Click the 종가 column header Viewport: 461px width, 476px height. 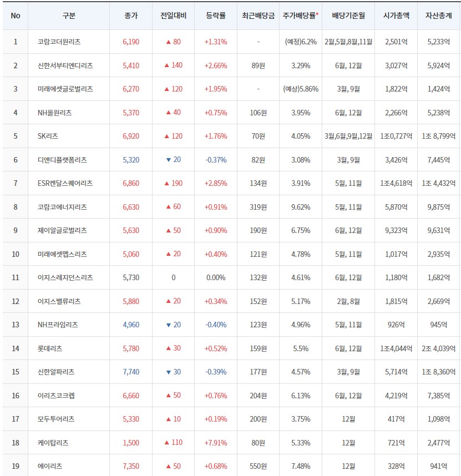click(x=131, y=16)
